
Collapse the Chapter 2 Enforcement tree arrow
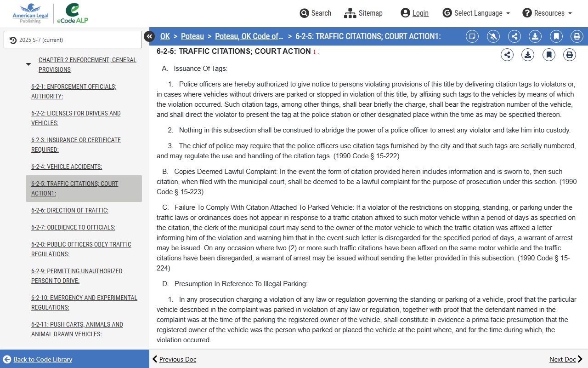click(x=28, y=64)
